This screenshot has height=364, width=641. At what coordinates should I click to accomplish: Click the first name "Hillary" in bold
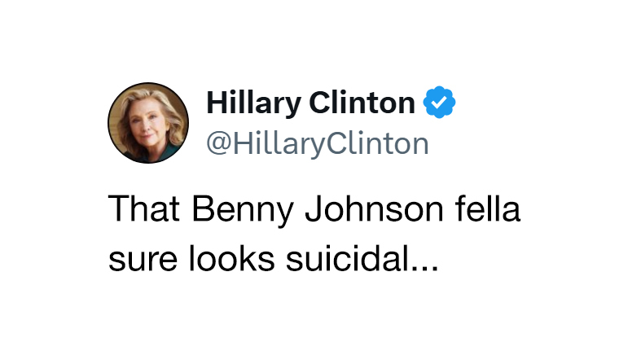tap(254, 103)
